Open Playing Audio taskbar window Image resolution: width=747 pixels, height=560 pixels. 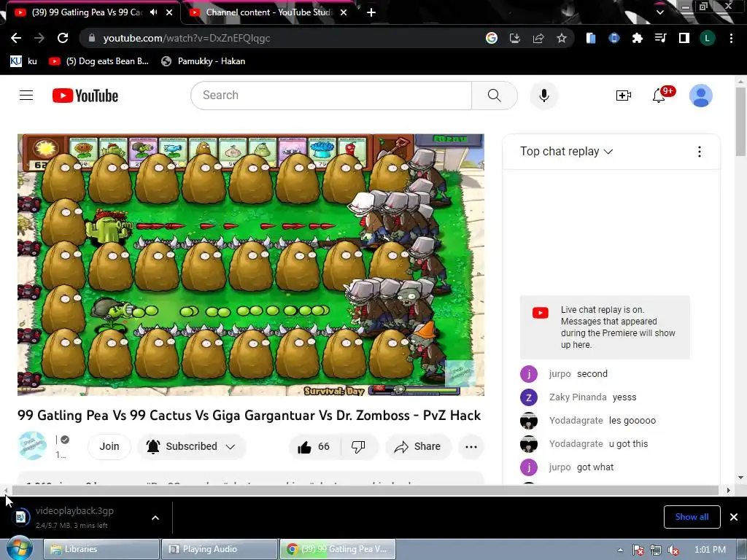click(219, 549)
